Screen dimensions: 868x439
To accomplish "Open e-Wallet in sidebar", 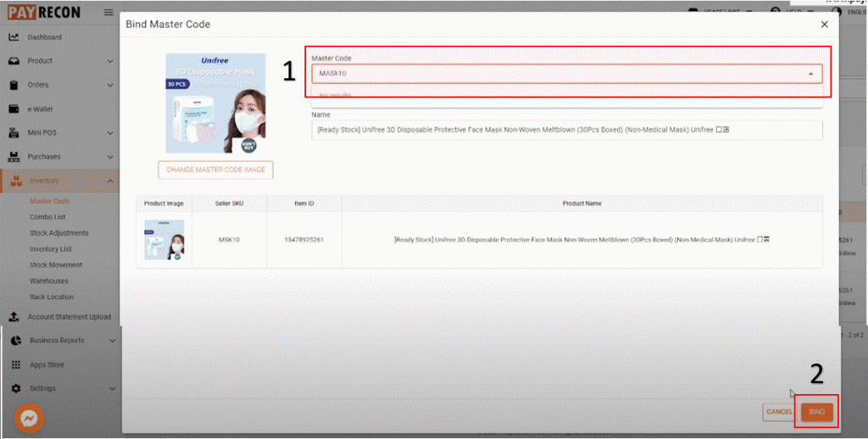I will (41, 109).
